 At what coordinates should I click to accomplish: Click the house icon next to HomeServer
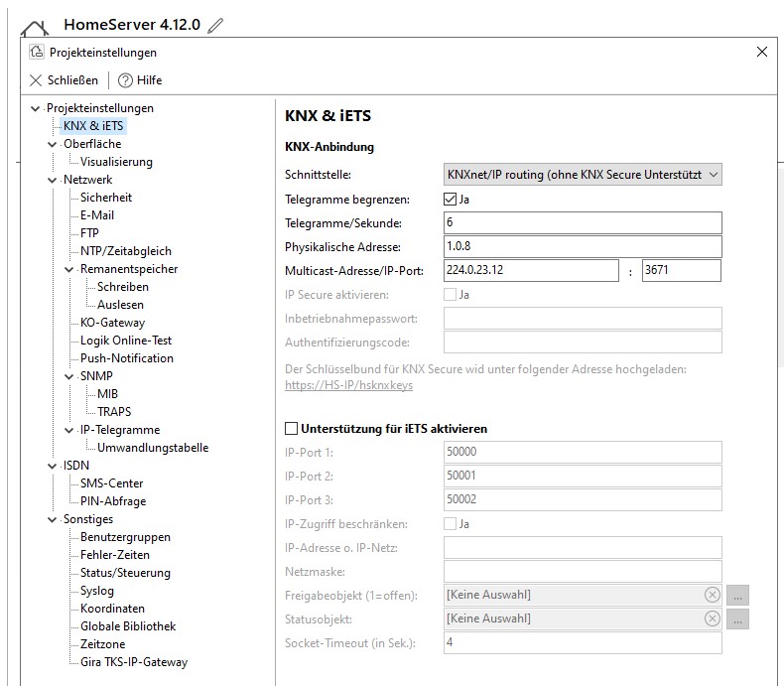(x=36, y=31)
